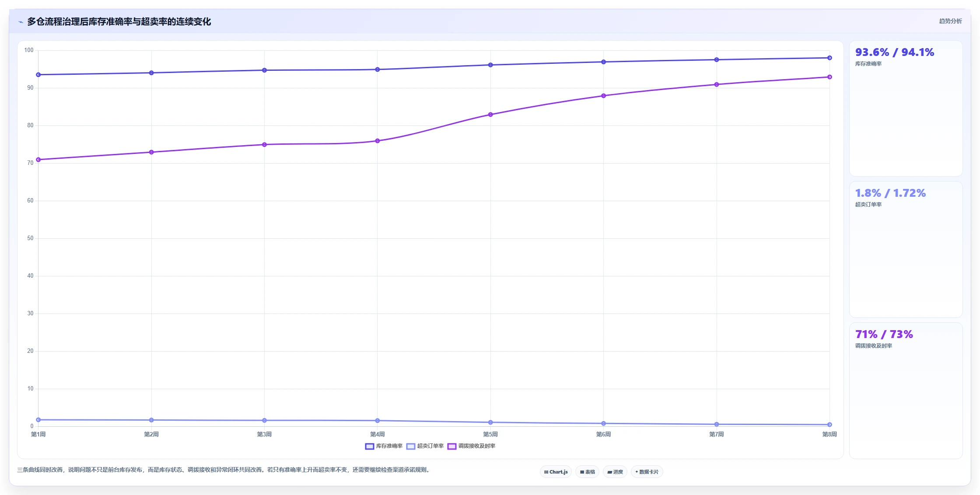Click the 库存准确率 data point at 第3周
This screenshot has height=495, width=980.
click(264, 70)
